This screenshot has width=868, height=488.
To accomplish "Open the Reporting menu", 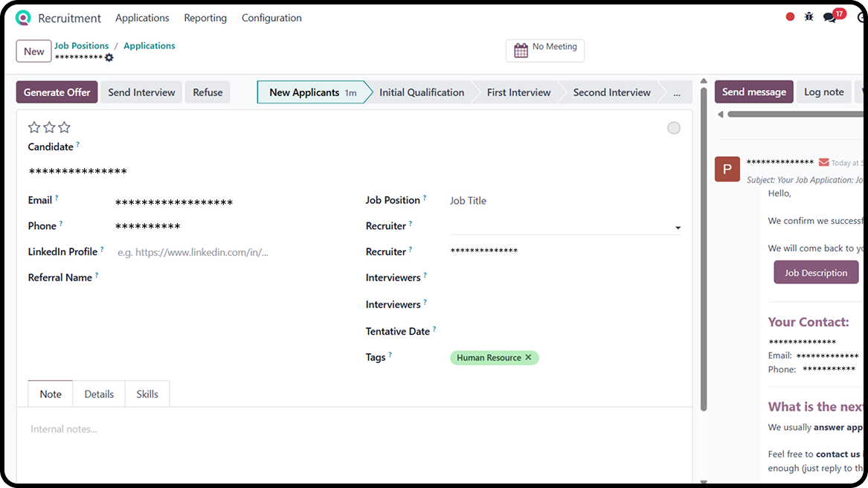I will pos(205,18).
